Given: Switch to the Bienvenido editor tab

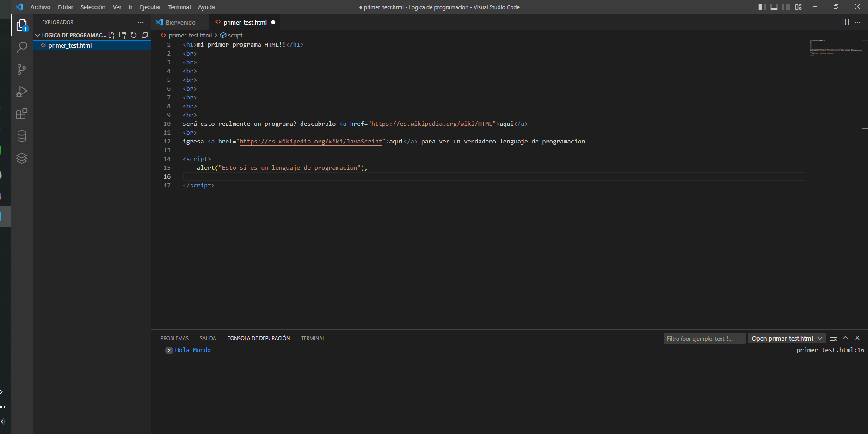Looking at the screenshot, I should (x=180, y=22).
